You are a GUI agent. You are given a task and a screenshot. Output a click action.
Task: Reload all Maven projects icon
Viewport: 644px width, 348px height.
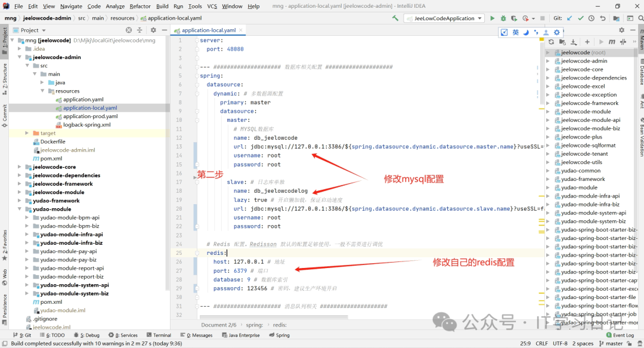(551, 42)
